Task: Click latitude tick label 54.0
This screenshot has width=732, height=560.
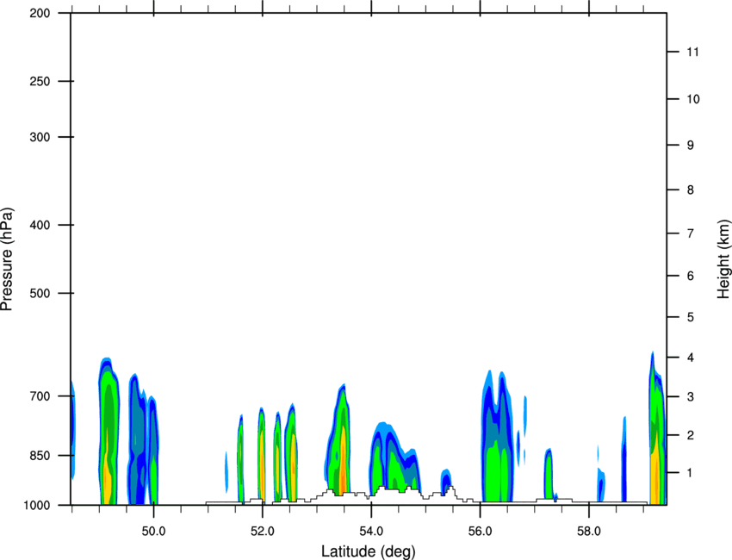Action: click(x=371, y=532)
